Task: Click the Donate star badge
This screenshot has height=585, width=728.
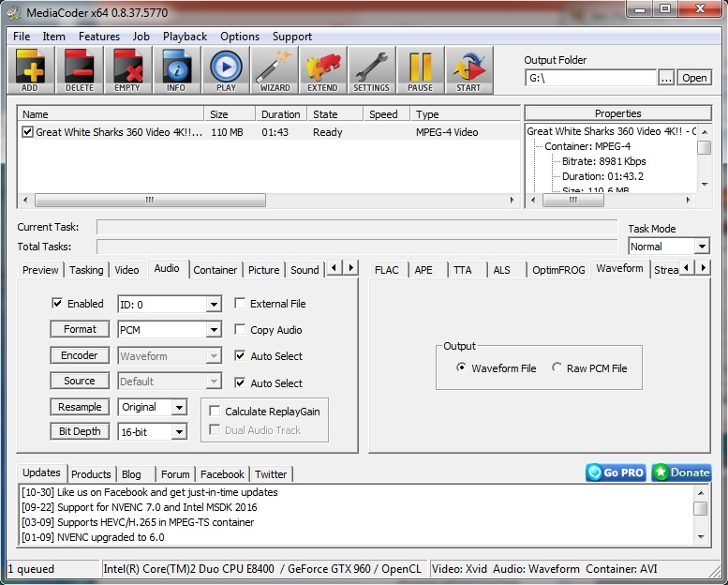Action: pos(681,472)
